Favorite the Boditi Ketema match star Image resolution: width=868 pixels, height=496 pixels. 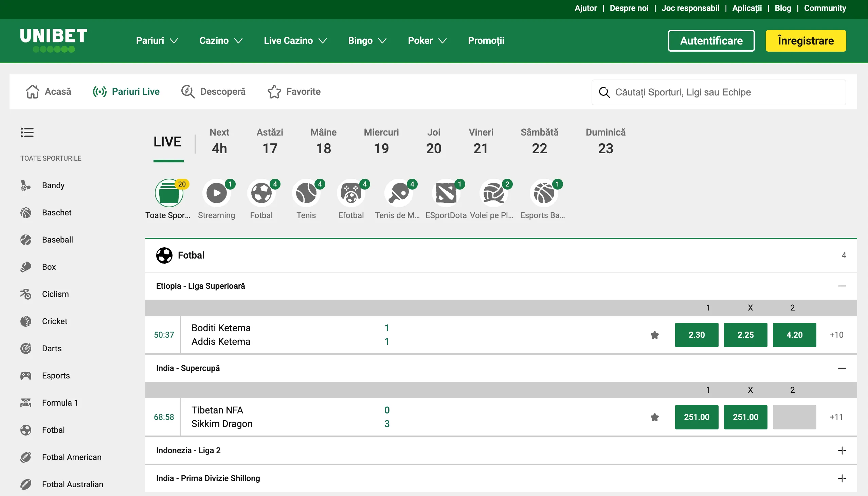(654, 335)
